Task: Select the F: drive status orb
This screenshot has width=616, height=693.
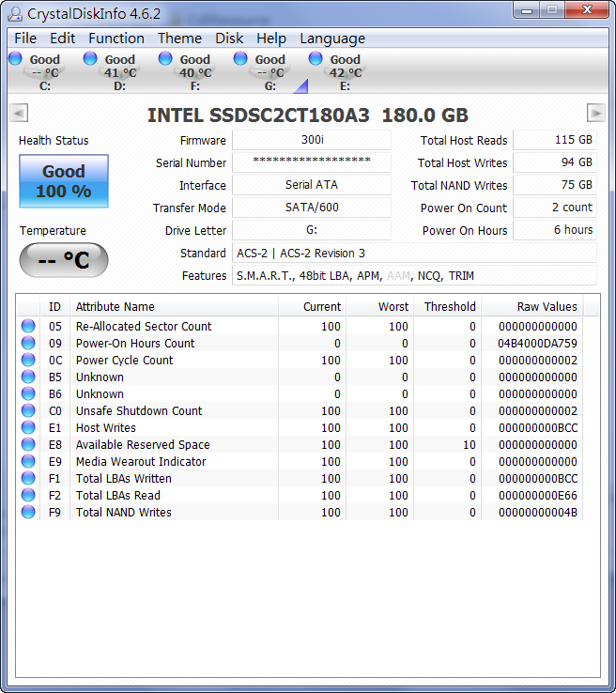Action: tap(165, 58)
